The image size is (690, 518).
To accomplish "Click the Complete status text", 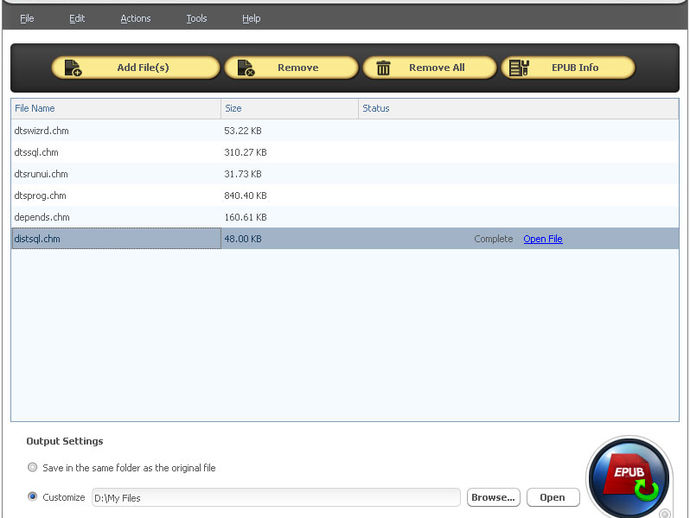I will (x=493, y=239).
